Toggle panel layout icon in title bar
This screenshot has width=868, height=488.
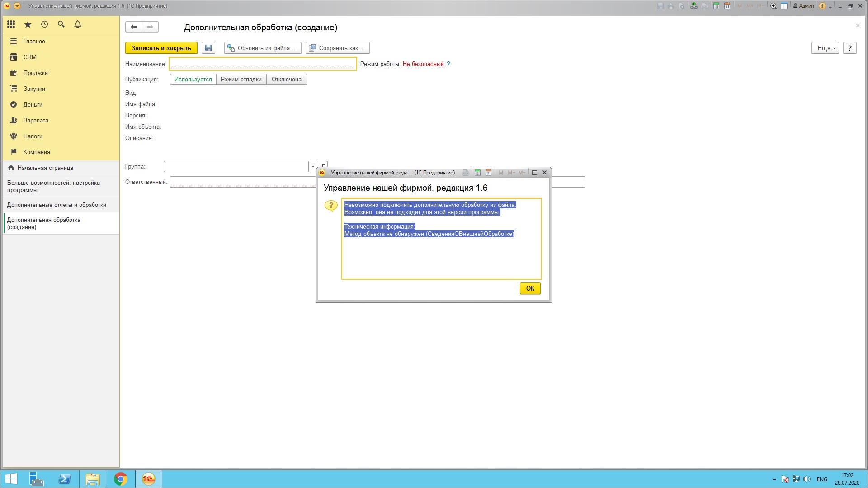click(784, 6)
